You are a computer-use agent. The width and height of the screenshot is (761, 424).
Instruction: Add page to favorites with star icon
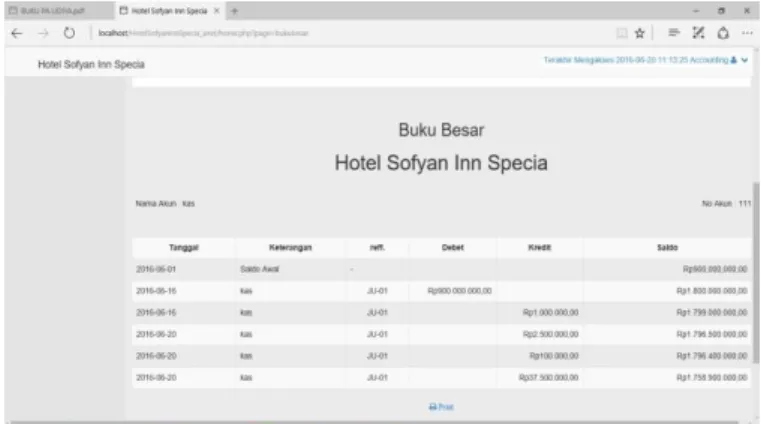[x=640, y=33]
